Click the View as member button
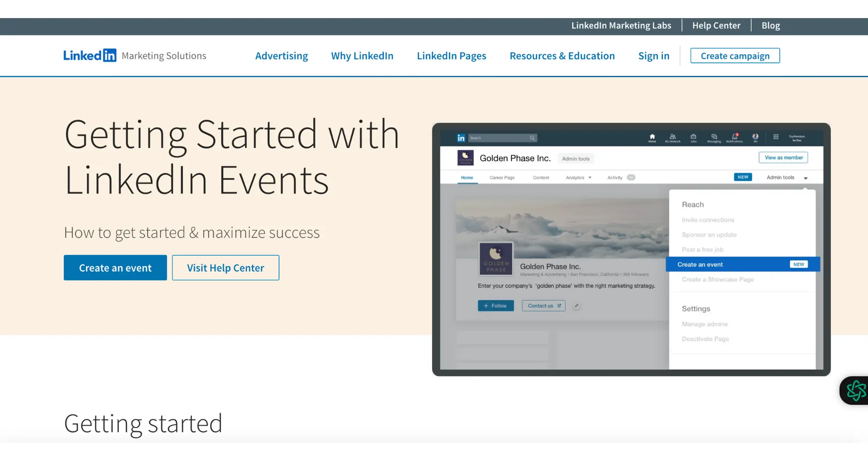The image size is (868, 461). click(783, 158)
